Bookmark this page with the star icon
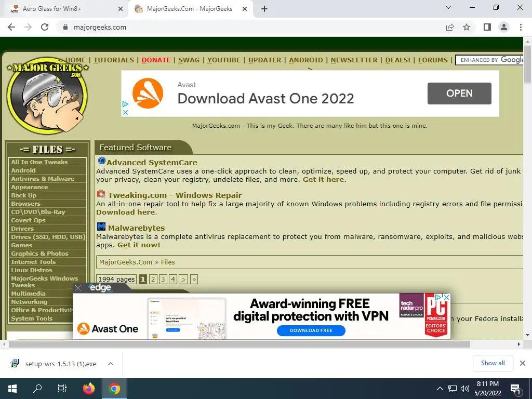This screenshot has width=532, height=399. click(467, 27)
